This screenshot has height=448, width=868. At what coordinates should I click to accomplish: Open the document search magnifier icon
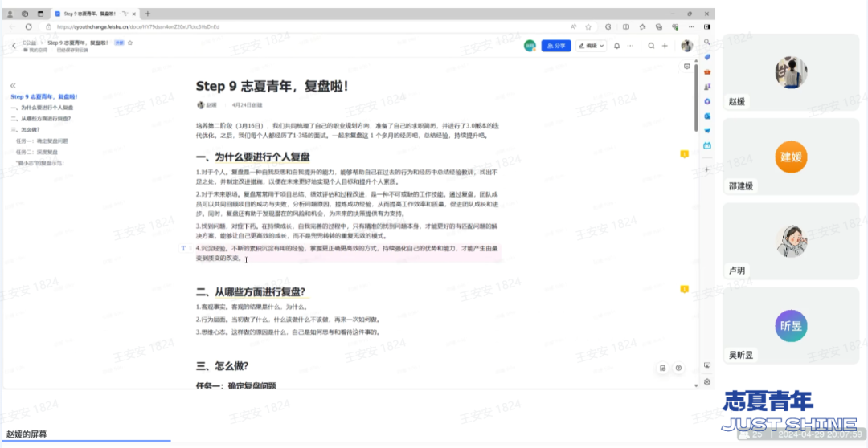(651, 46)
